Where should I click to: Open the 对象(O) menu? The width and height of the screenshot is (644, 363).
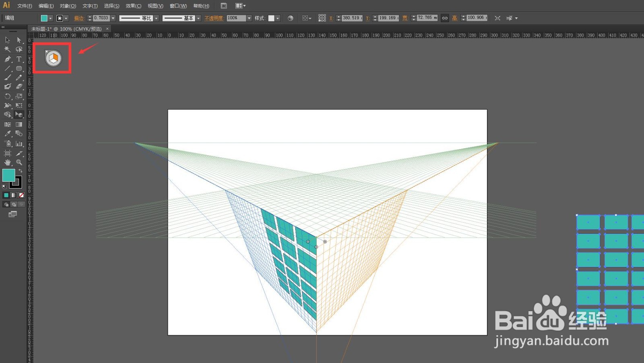point(68,6)
